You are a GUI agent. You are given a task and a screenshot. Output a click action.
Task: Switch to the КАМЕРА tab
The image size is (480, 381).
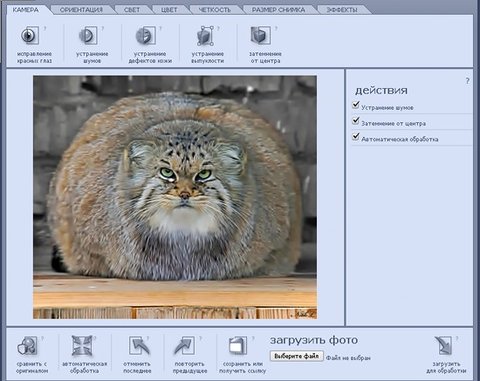click(26, 10)
